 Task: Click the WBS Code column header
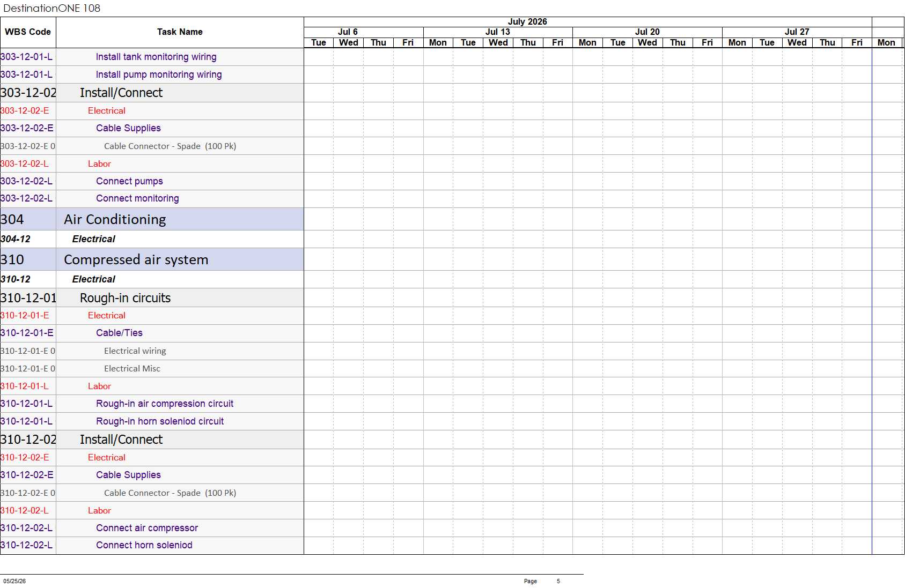pyautogui.click(x=28, y=32)
